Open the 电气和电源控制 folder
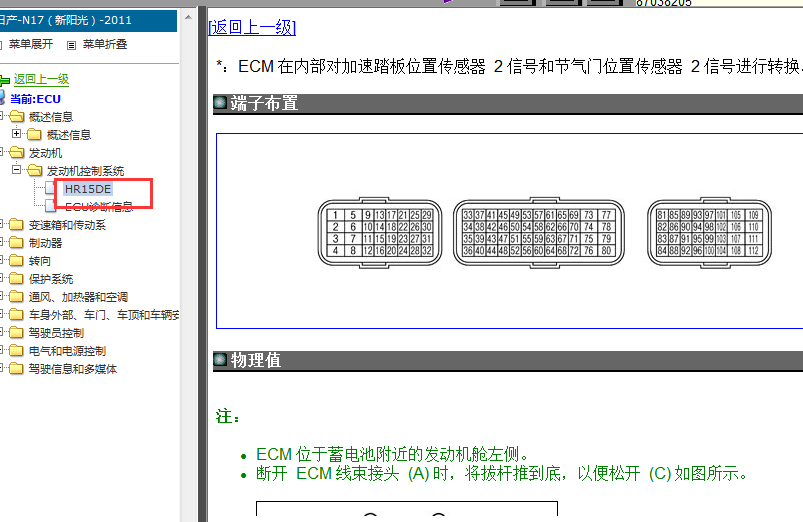The height and width of the screenshot is (522, 803). 67,351
